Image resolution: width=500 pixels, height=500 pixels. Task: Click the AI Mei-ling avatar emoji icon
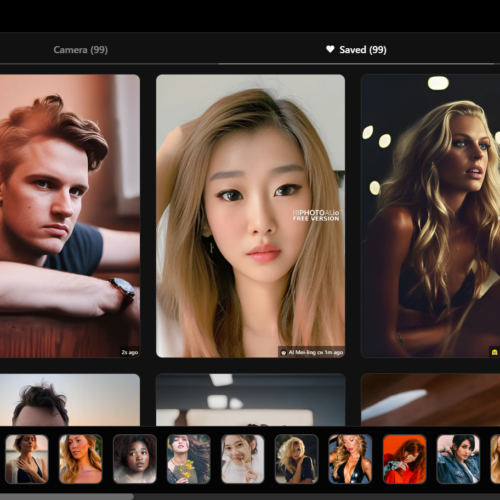point(283,352)
